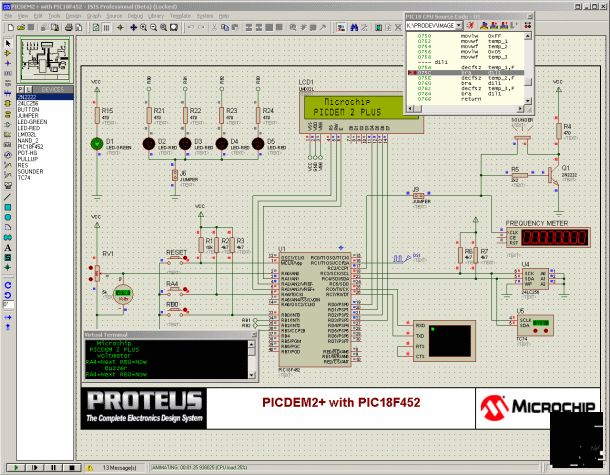Select the arrow selection tool in left toolbar
The height and width of the screenshot is (475, 610).
click(x=8, y=45)
